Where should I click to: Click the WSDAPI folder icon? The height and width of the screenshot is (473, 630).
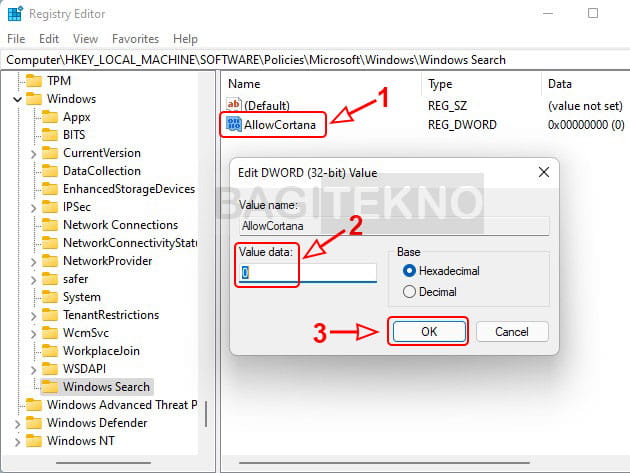(50, 369)
